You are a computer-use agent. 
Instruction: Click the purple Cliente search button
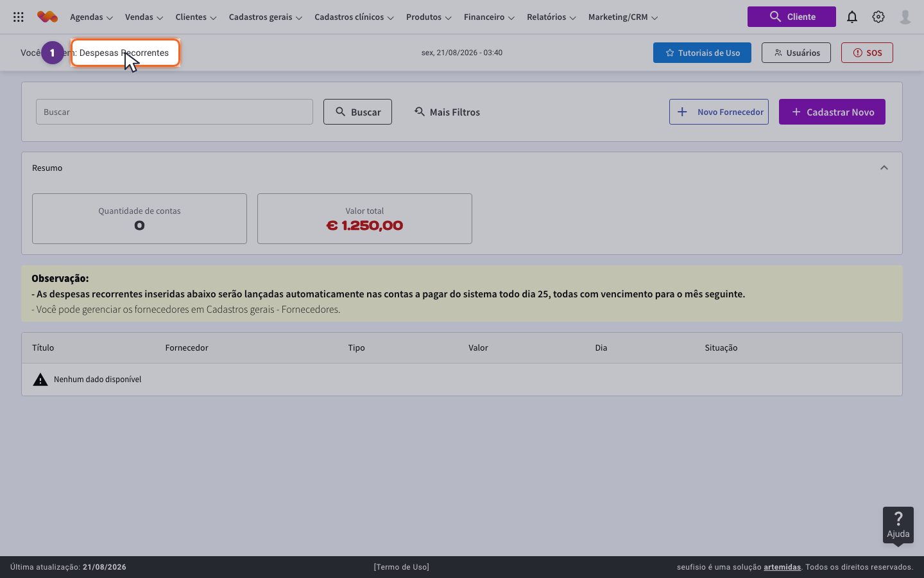[792, 17]
